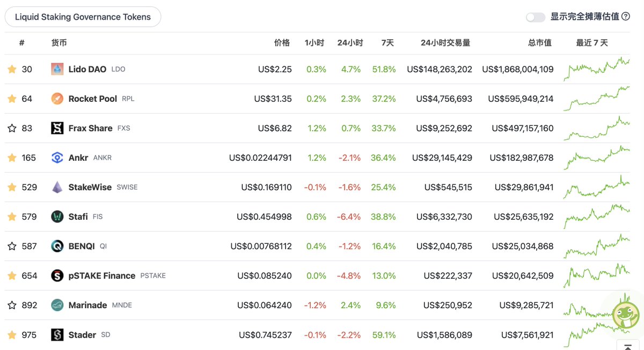
Task: Click the 59.1% seven-day change
Action: coord(384,335)
